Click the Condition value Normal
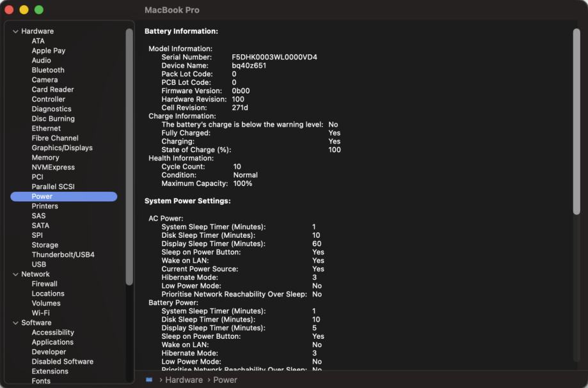Viewport: 588px width, 388px height. 245,175
